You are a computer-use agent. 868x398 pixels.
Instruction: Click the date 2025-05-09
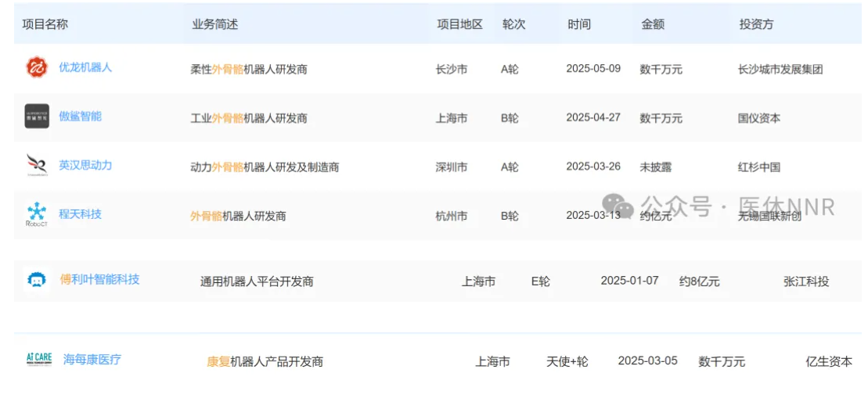[x=593, y=69]
